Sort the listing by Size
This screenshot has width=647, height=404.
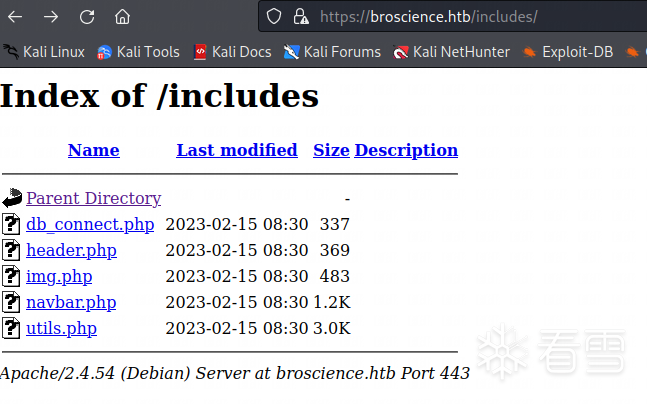[x=331, y=150]
